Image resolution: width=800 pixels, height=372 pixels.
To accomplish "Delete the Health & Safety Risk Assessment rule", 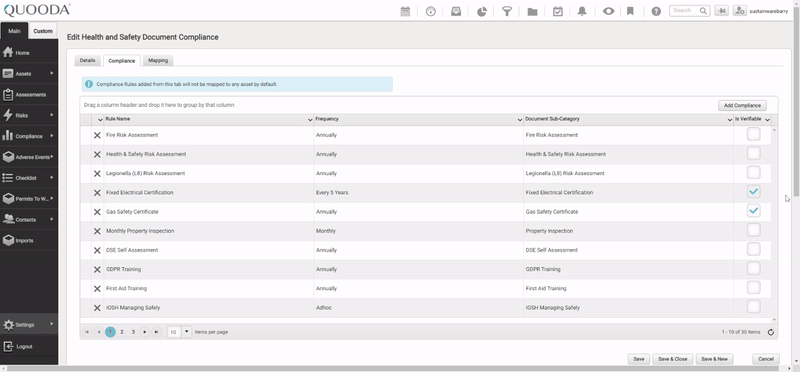I will 97,154.
